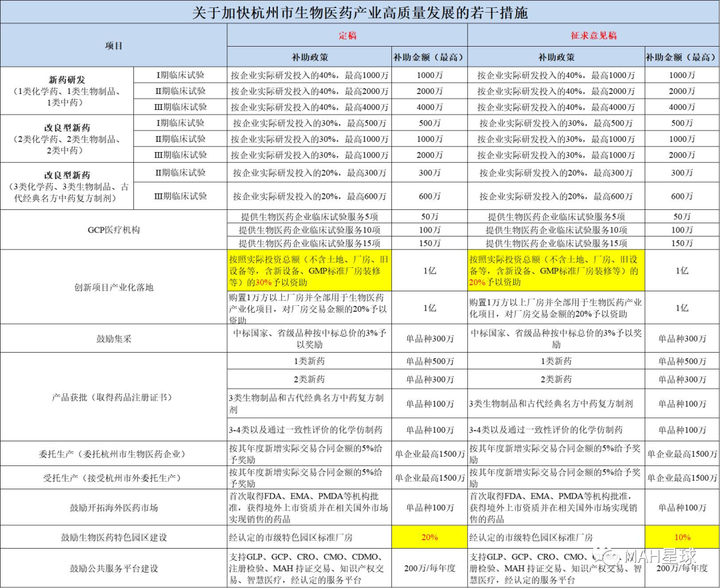Click the 产品获批（取得药品注册证书） row label
This screenshot has width=720, height=588.
pos(114,397)
